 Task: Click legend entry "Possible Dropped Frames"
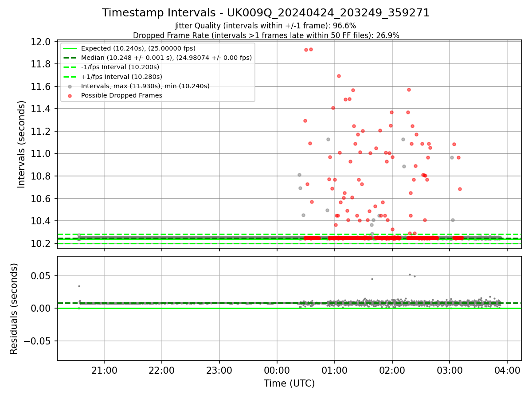click(121, 95)
